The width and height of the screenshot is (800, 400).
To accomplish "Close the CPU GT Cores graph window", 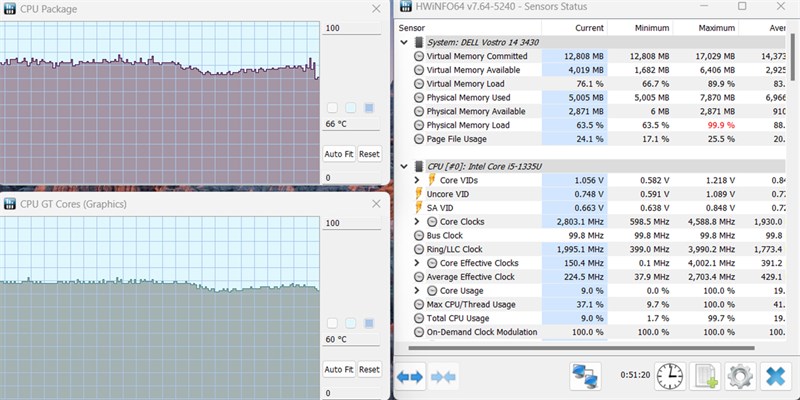I will (376, 204).
